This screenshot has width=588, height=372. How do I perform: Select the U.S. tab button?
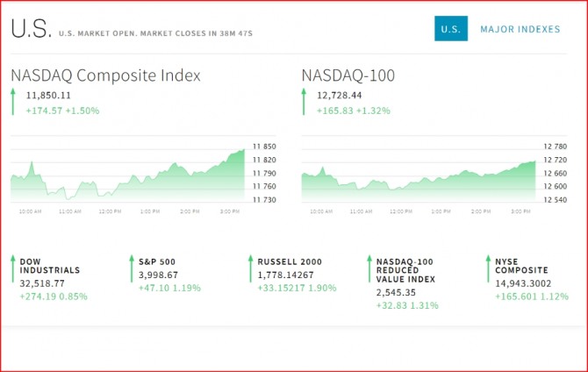tap(450, 29)
